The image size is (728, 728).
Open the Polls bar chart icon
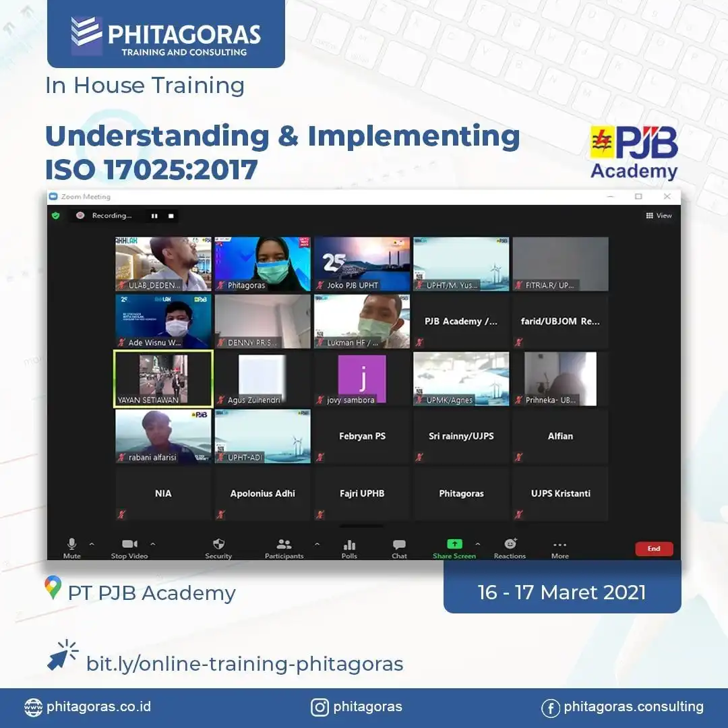(x=349, y=544)
